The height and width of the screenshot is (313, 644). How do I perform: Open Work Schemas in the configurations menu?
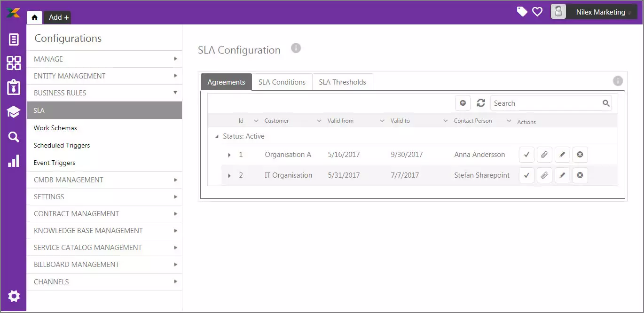click(x=55, y=128)
